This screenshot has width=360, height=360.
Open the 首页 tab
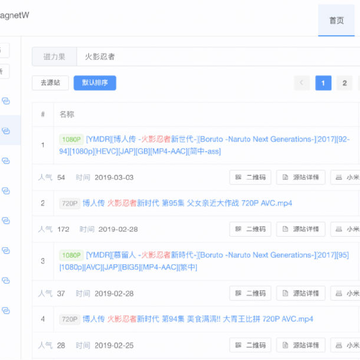336,20
